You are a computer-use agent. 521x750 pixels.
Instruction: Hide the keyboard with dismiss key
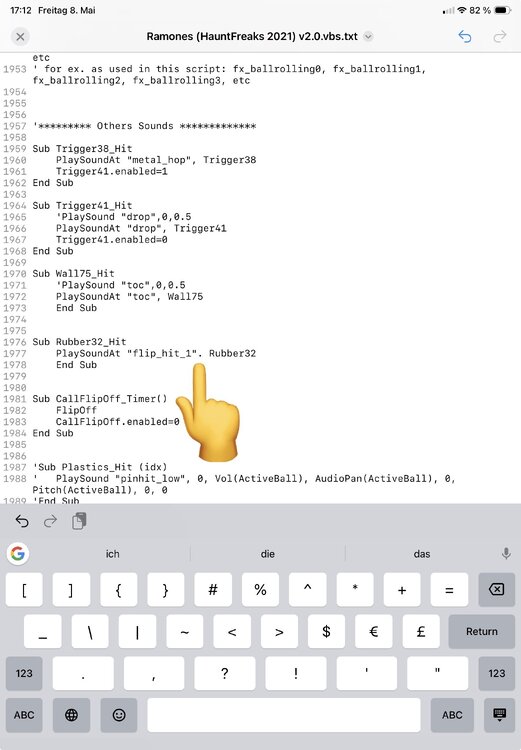pos(499,715)
